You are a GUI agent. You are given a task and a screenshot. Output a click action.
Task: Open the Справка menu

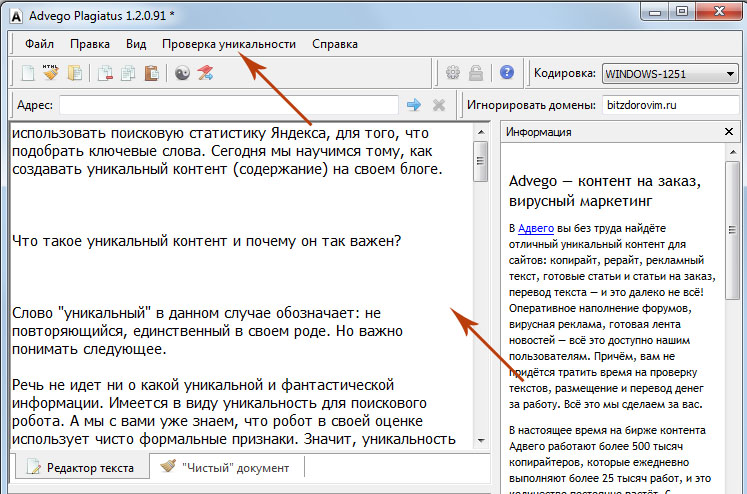[335, 44]
